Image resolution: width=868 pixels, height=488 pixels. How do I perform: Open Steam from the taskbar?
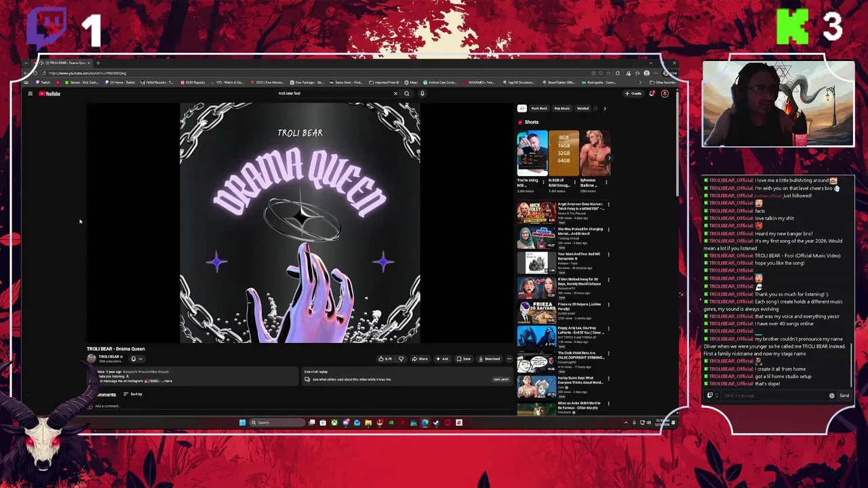[436, 422]
